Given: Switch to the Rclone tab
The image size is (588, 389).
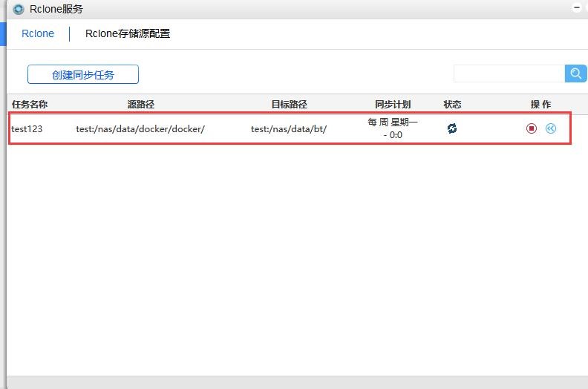Looking at the screenshot, I should click(38, 33).
